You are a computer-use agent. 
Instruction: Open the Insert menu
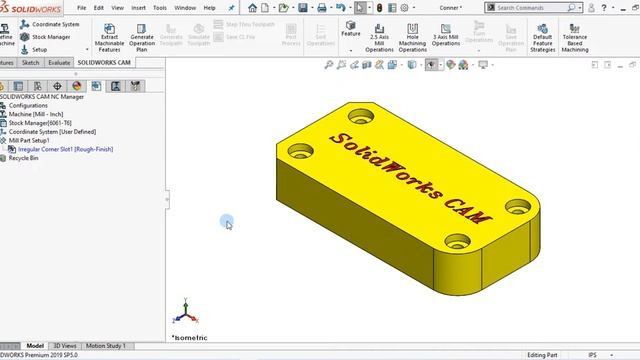(138, 8)
